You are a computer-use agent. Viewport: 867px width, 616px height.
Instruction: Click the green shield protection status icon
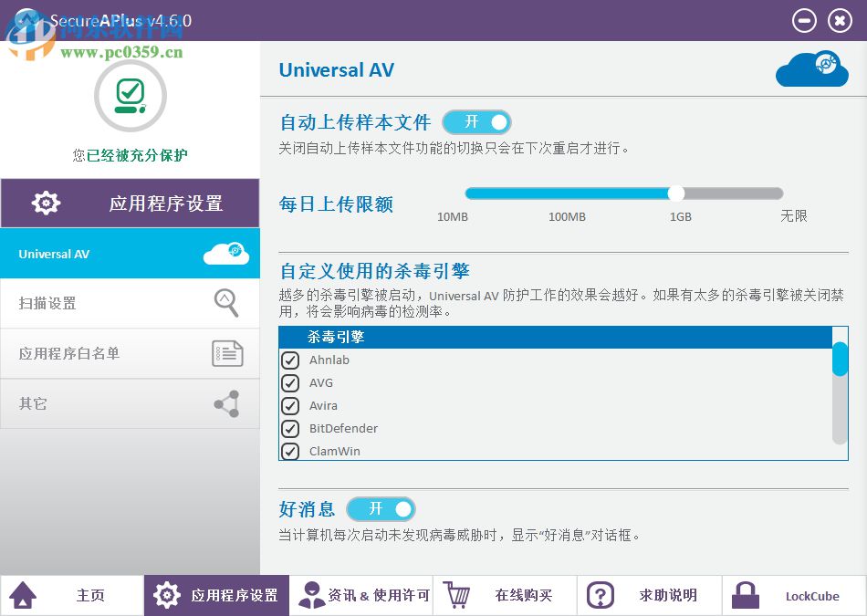coord(129,95)
